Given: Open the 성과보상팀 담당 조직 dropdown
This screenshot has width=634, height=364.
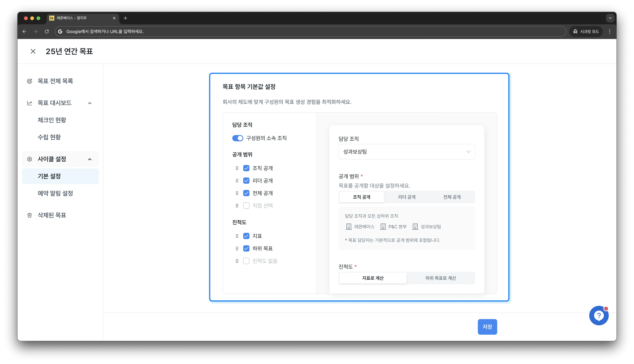Looking at the screenshot, I should [x=407, y=152].
